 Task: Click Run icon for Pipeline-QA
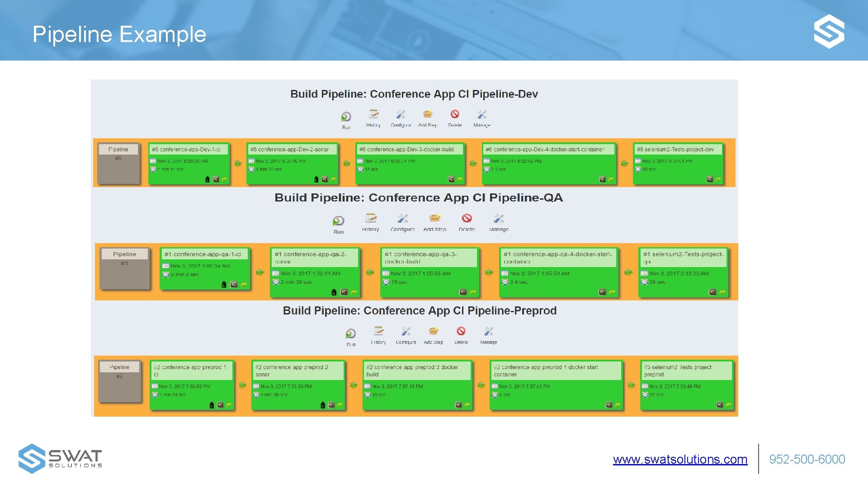click(338, 221)
